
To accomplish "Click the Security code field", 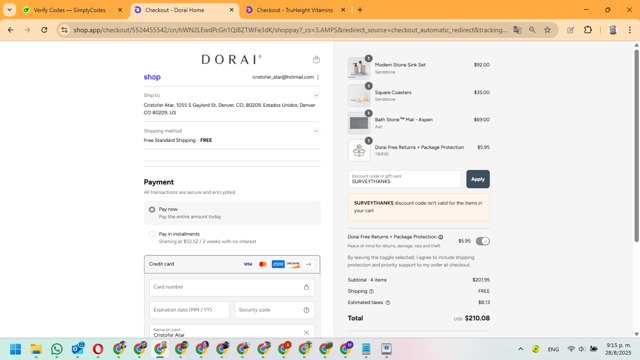I will tap(274, 310).
